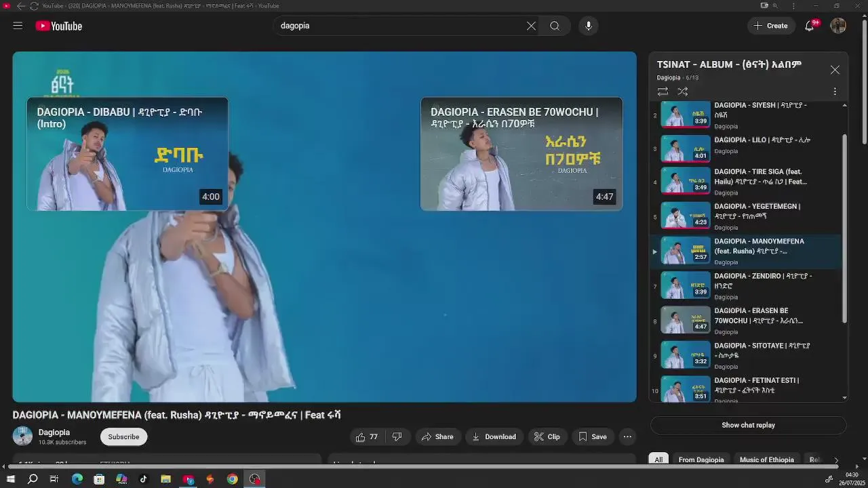Viewport: 868px width, 488px height.
Task: Select the From Dagiopia chip
Action: coord(701,460)
